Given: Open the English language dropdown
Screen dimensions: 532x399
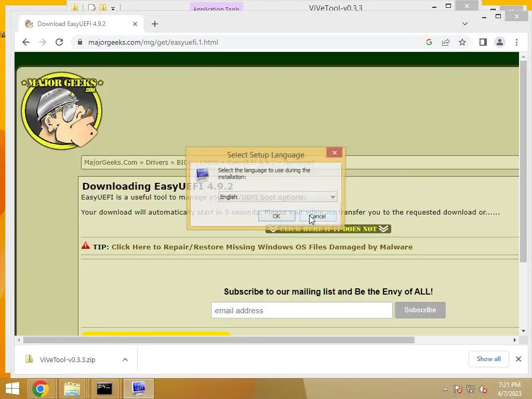Looking at the screenshot, I should click(277, 197).
